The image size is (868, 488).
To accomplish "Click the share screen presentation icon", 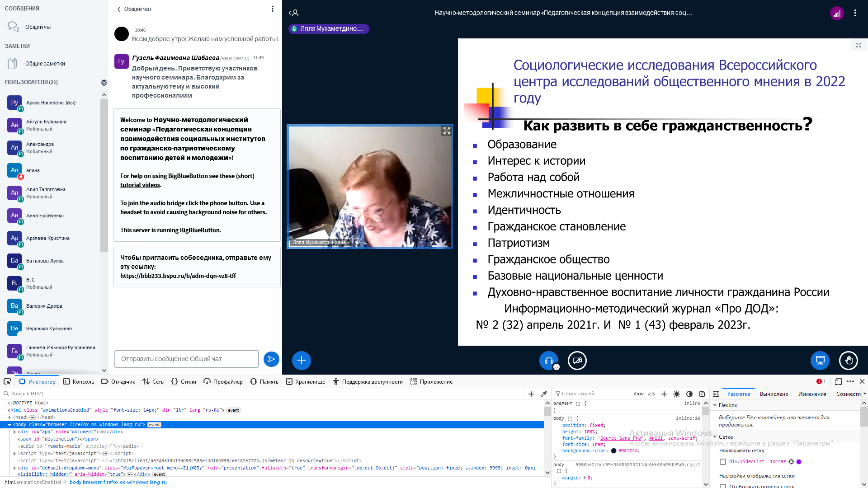I will coord(820,360).
